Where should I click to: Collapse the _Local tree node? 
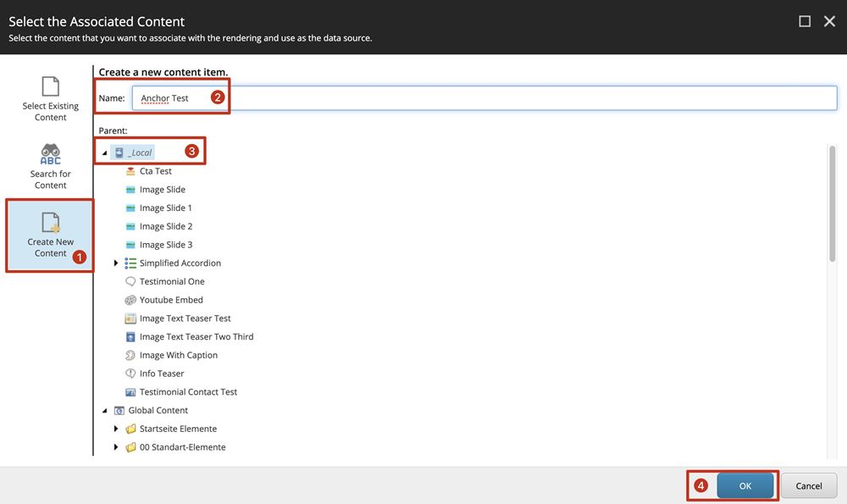coord(105,153)
